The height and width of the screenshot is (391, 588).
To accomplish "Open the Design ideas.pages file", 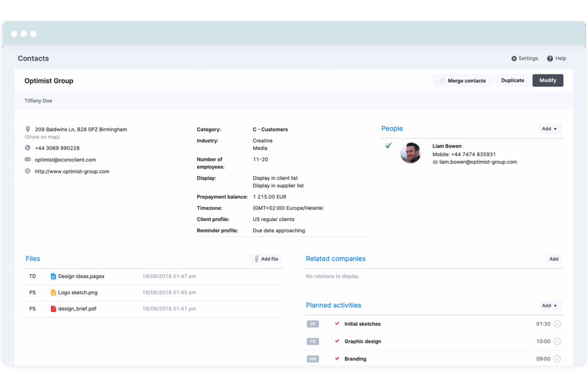I will (81, 276).
